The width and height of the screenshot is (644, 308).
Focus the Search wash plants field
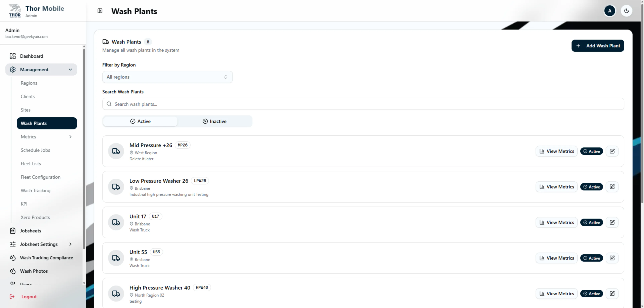pos(363,104)
